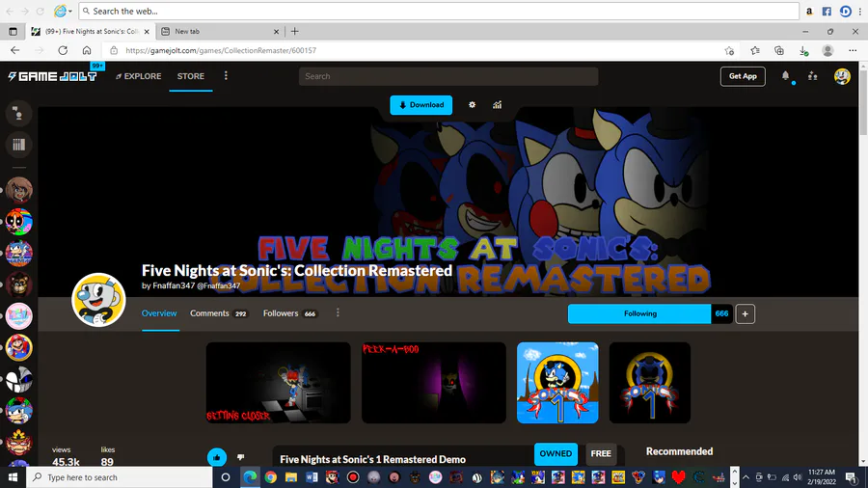The width and height of the screenshot is (868, 488).
Task: Click the Get App button
Action: pos(743,76)
